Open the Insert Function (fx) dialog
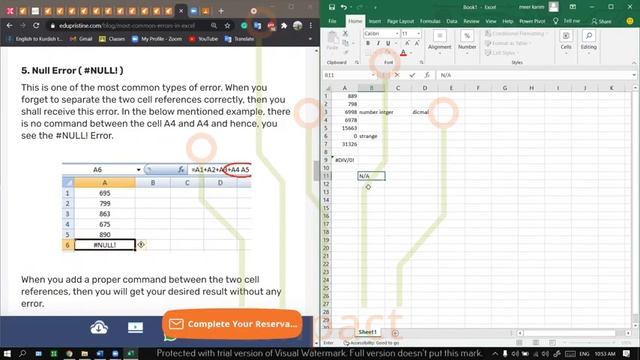The width and height of the screenshot is (640, 360). [427, 75]
